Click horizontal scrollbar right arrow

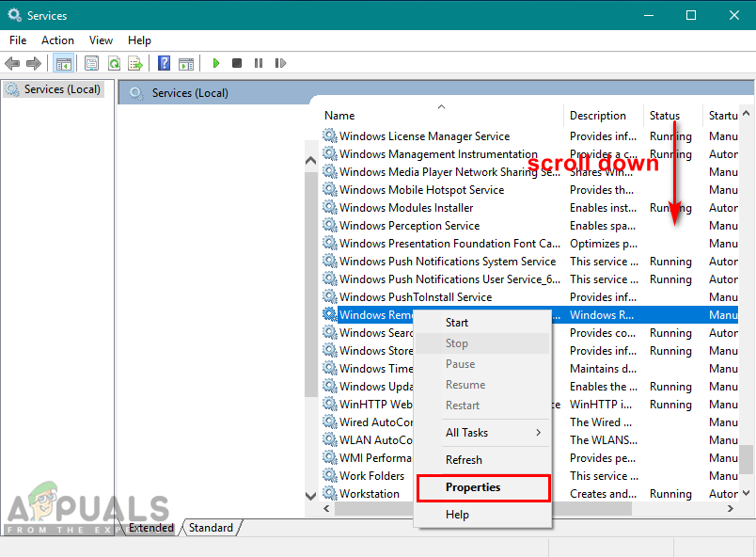pos(731,508)
